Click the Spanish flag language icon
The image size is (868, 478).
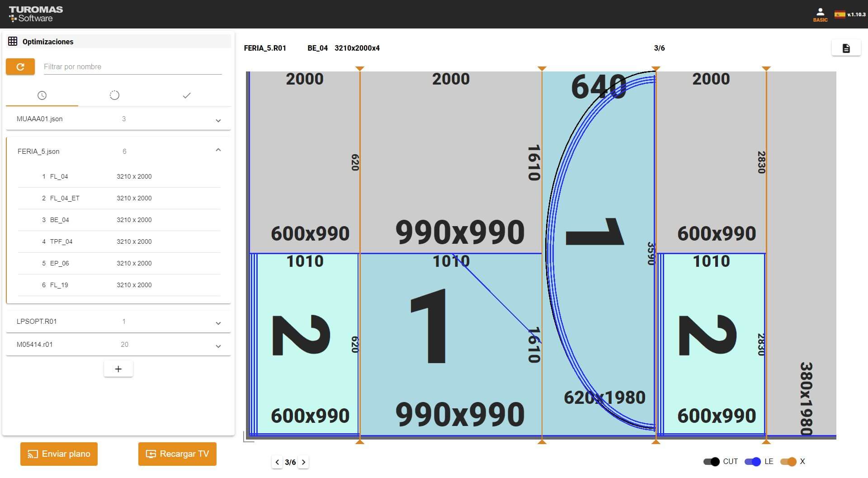click(x=840, y=14)
